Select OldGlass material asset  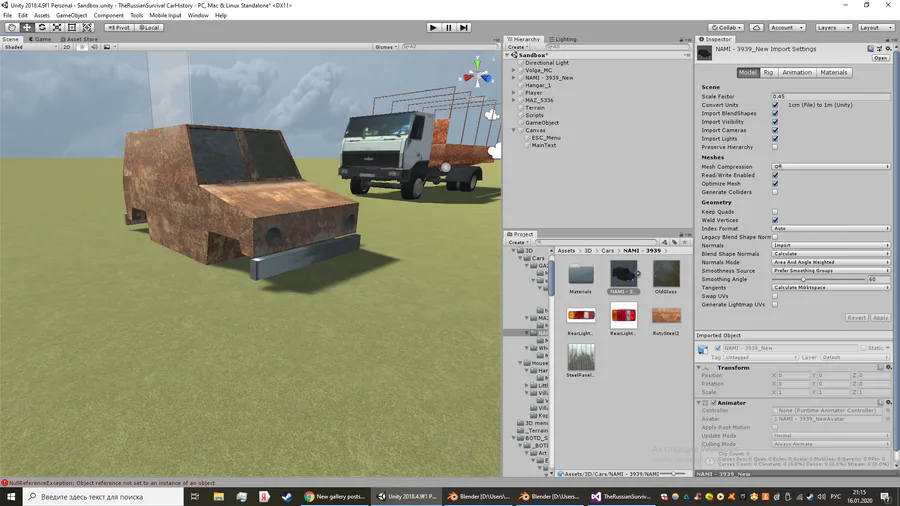coord(666,274)
